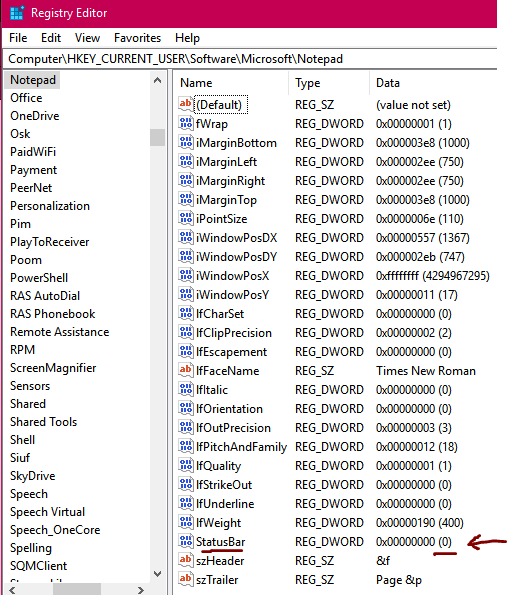507x595 pixels.
Task: Click the DWORD icon next to lfCharSet
Action: (185, 313)
